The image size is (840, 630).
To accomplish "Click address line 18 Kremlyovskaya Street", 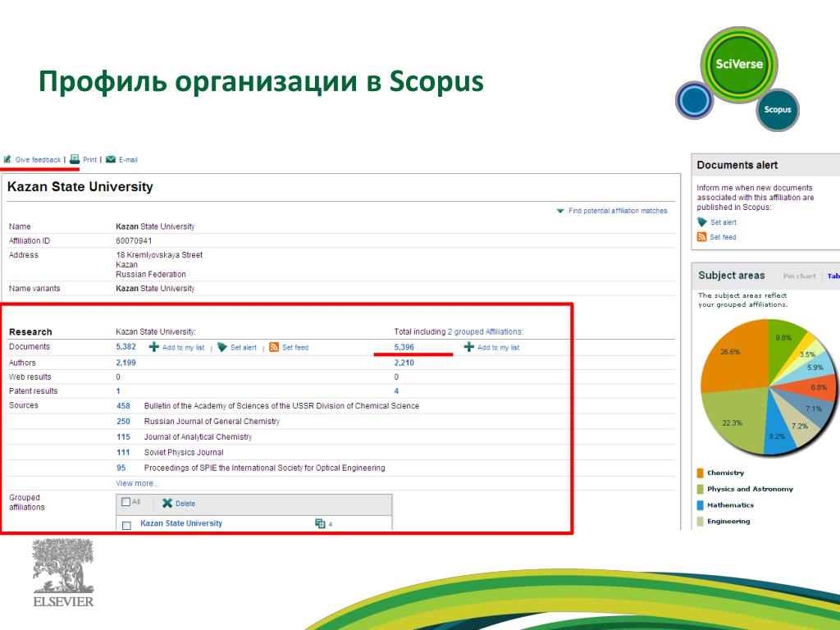I will (x=159, y=255).
